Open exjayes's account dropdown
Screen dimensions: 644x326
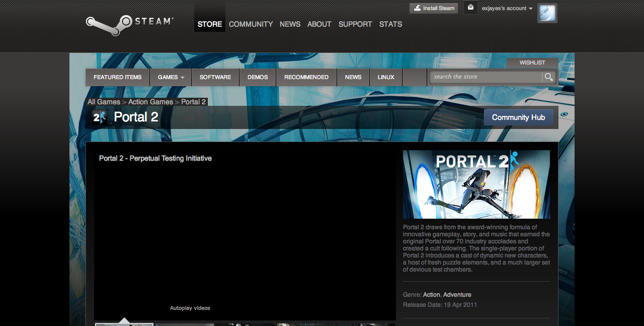(507, 8)
